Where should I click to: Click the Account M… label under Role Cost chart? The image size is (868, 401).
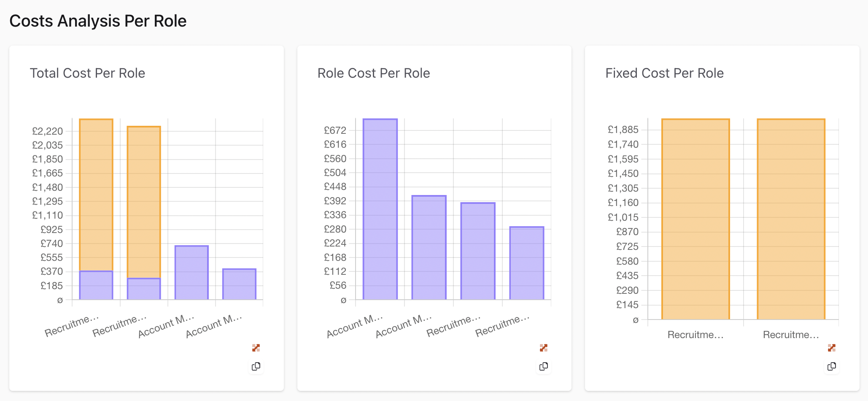[x=354, y=325]
